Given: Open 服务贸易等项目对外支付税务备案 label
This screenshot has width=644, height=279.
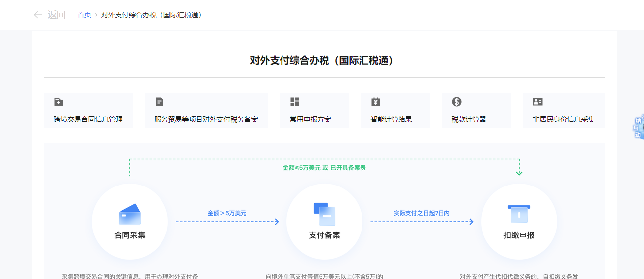Looking at the screenshot, I should pyautogui.click(x=206, y=119).
